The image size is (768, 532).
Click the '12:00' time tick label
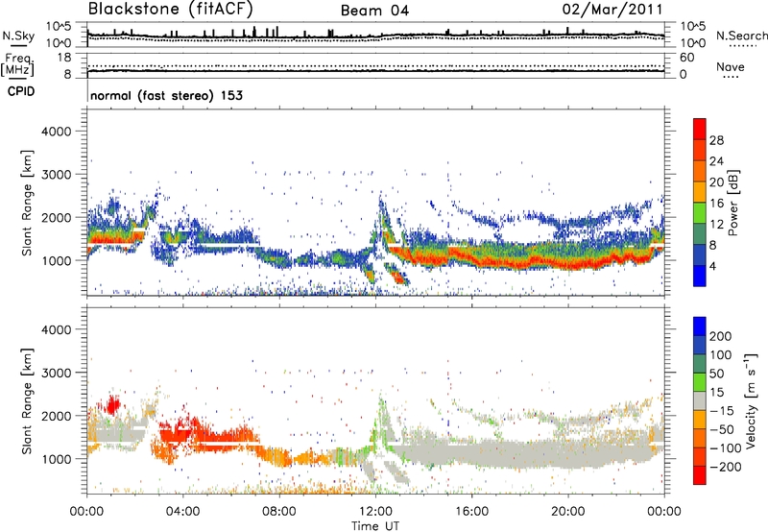click(375, 512)
